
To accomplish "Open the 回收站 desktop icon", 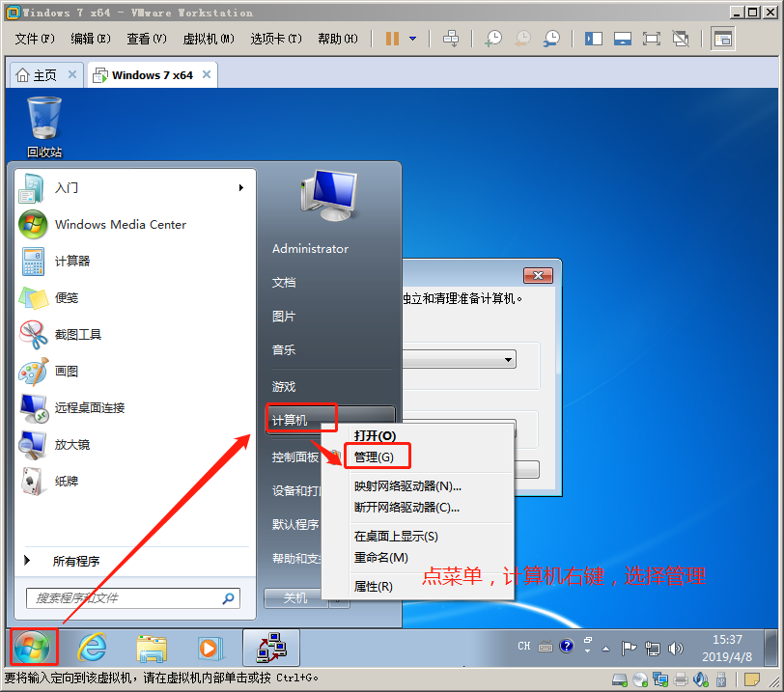I will (x=44, y=127).
